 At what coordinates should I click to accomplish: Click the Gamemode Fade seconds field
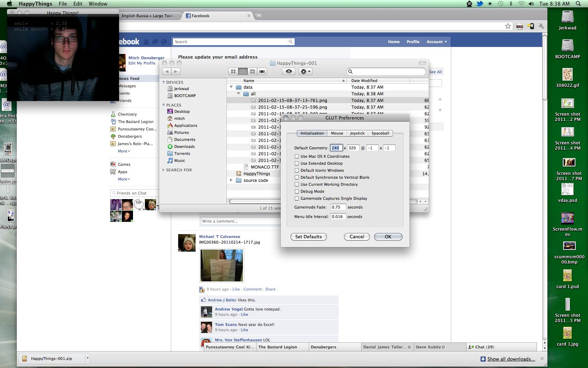(338, 207)
